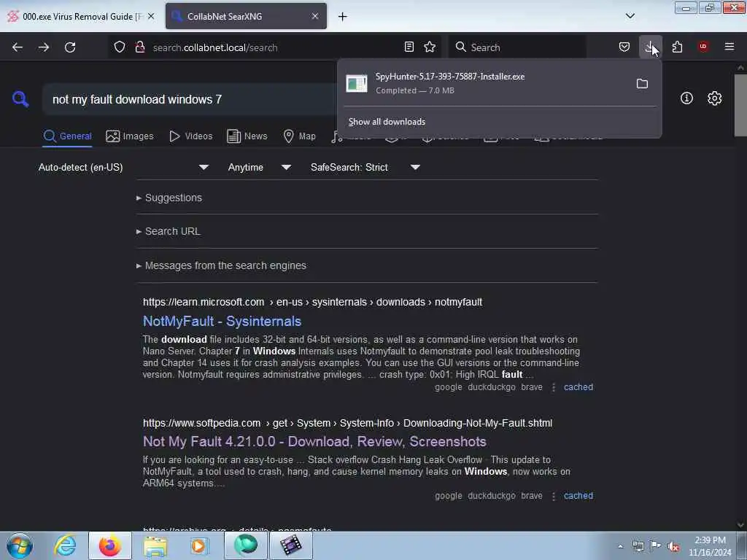Viewport: 747px width, 560px height.
Task: Switch to Map search category
Action: point(299,136)
